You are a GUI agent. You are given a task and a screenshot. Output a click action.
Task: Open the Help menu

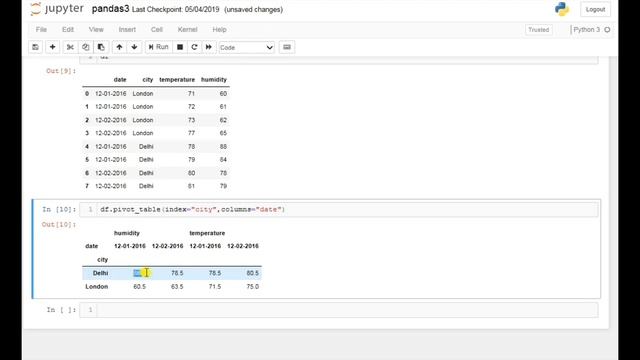(x=219, y=30)
